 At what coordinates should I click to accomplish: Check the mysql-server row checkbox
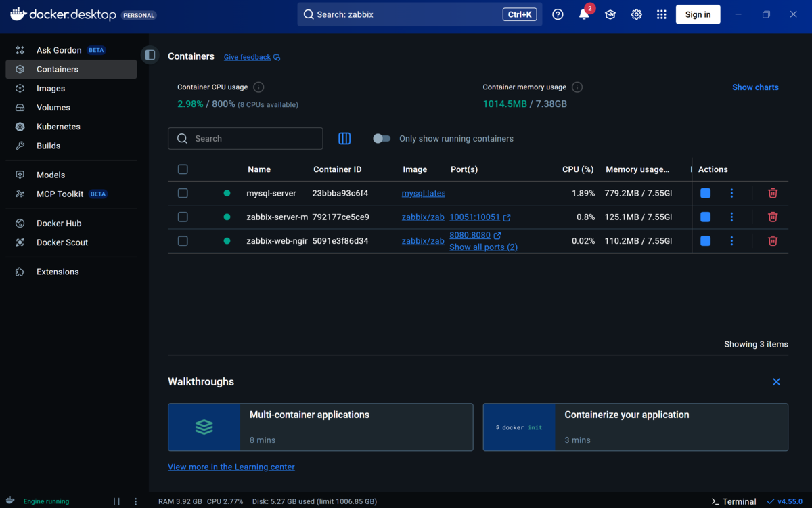(x=183, y=193)
